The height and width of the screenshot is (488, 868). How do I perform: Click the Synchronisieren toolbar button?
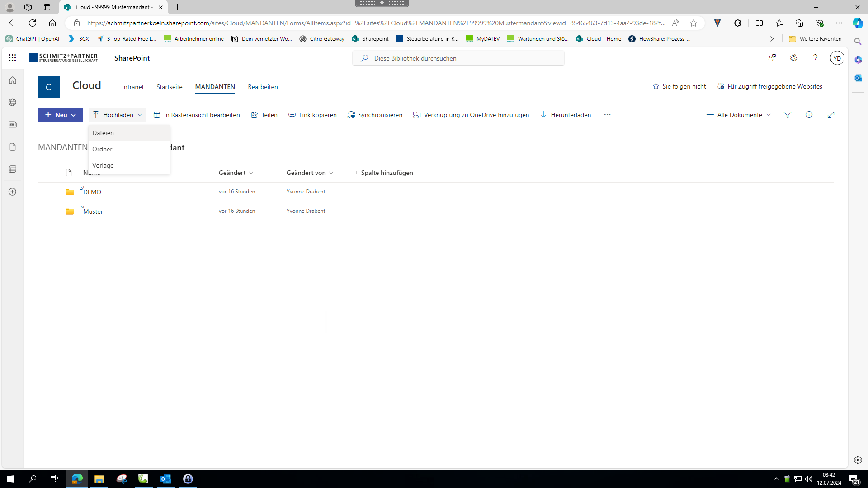375,115
